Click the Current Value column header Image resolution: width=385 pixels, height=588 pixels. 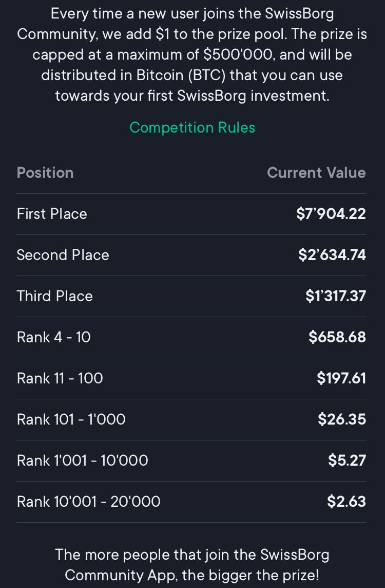point(316,173)
